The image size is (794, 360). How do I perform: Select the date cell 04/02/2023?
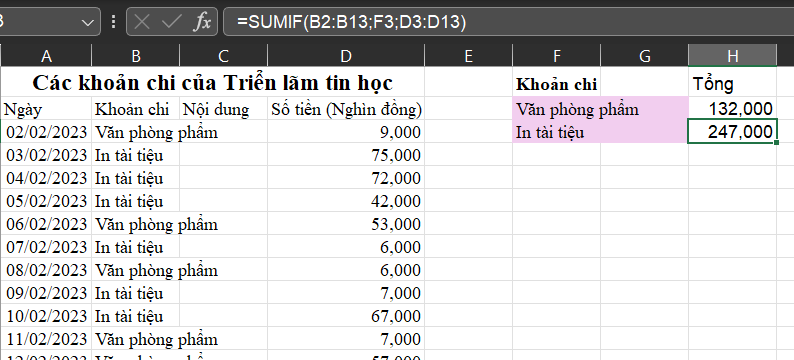pos(46,178)
